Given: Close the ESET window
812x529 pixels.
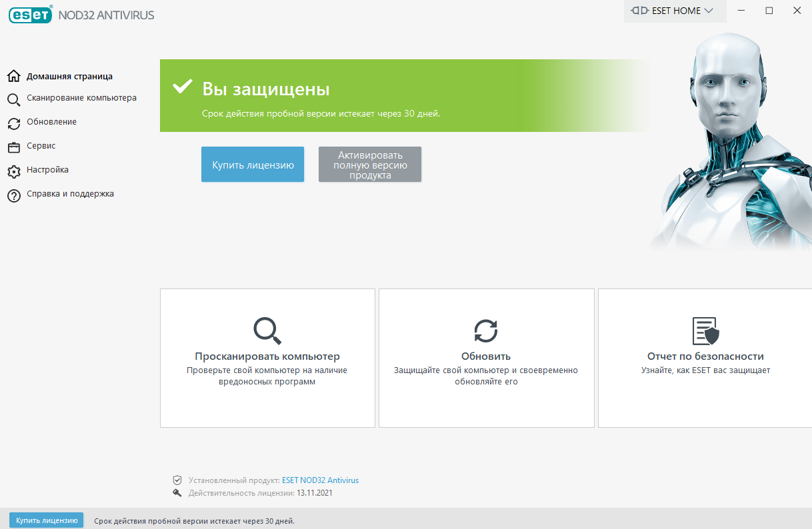Looking at the screenshot, I should pos(797,11).
